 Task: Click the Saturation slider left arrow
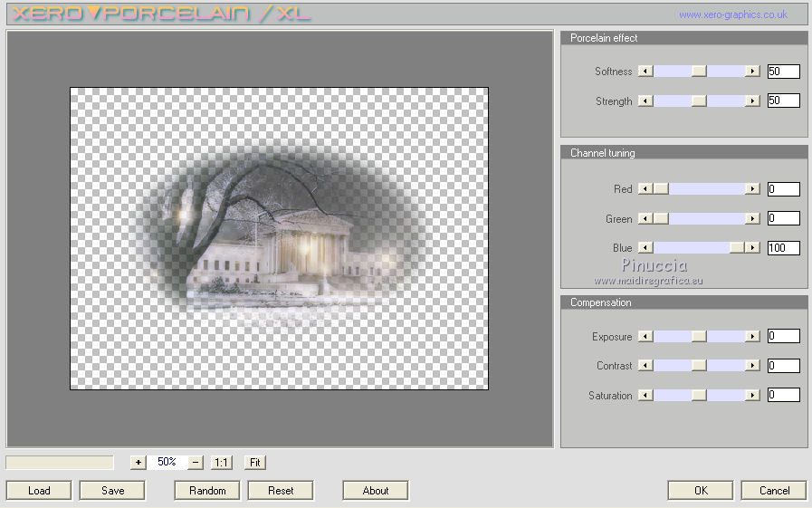pyautogui.click(x=645, y=396)
